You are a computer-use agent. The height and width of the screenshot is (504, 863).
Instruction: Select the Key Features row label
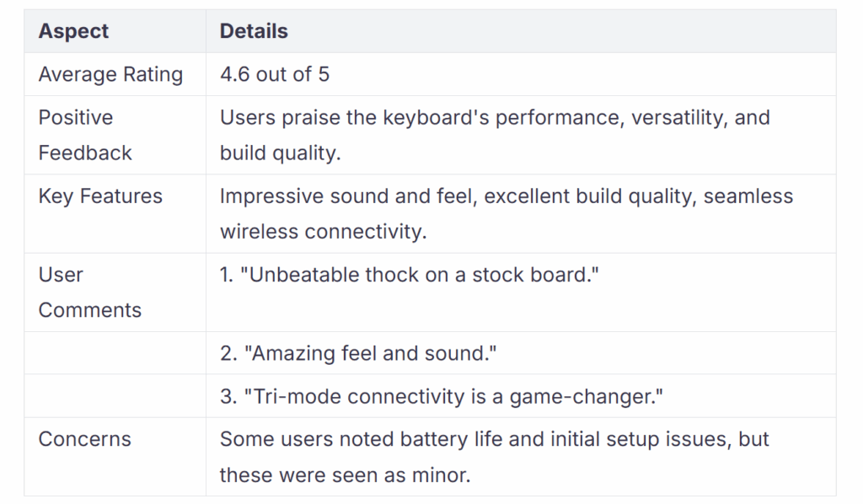coord(100,196)
